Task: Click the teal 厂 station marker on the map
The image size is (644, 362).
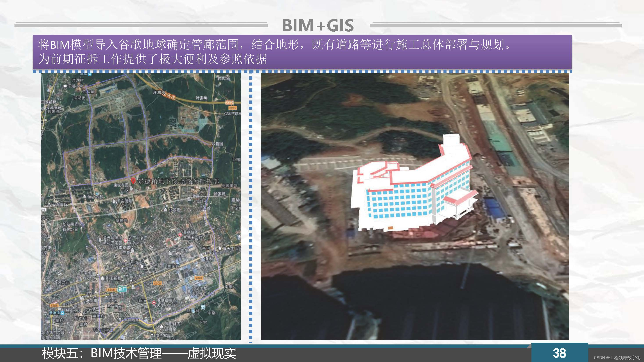Action: 122,289
